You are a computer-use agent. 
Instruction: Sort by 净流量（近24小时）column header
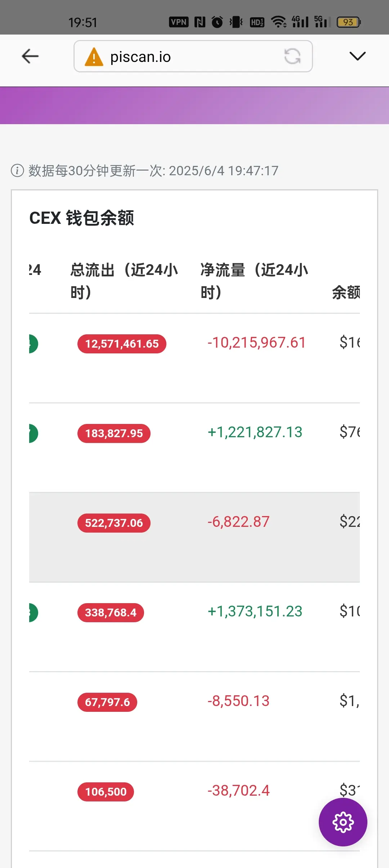255,281
